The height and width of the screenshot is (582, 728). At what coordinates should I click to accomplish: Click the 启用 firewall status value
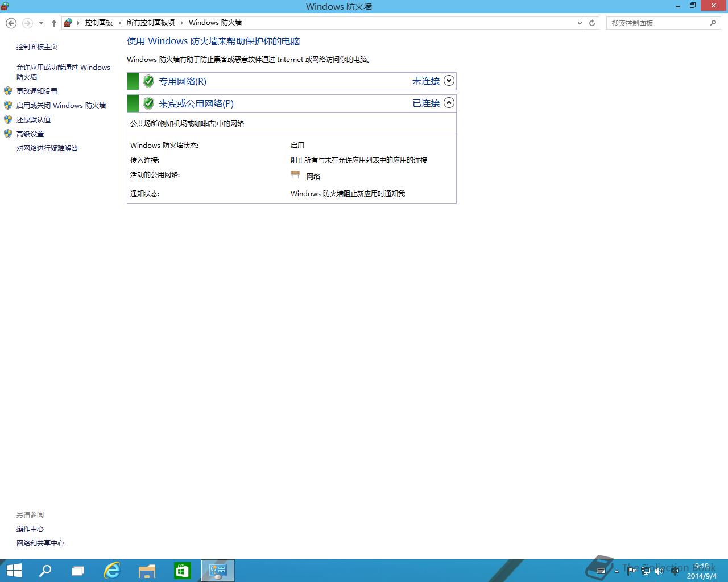tap(297, 145)
